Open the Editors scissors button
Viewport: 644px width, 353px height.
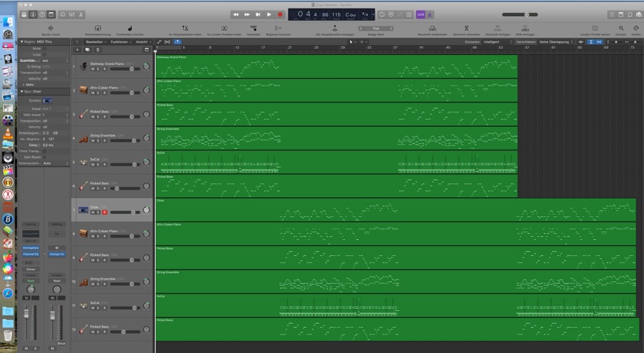point(81,15)
